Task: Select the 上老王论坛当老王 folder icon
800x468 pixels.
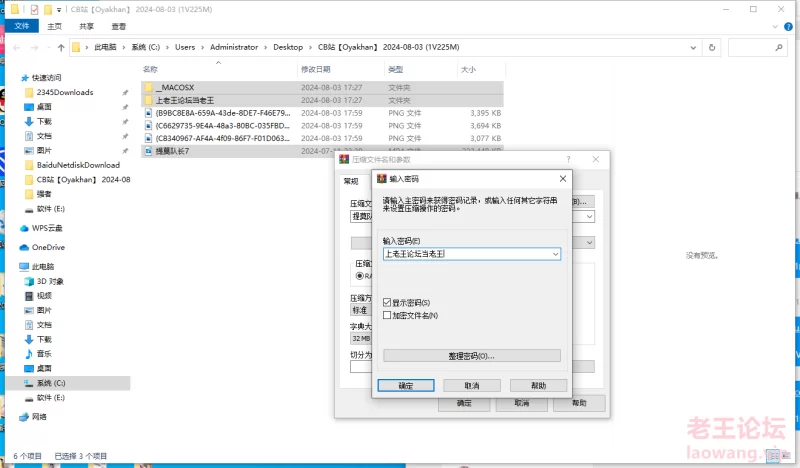Action: [x=148, y=100]
